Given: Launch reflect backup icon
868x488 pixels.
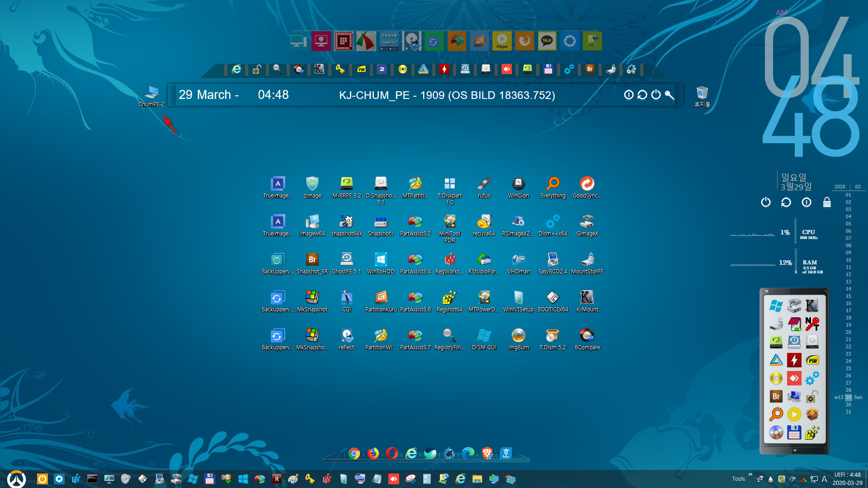Looking at the screenshot, I should [x=346, y=339].
